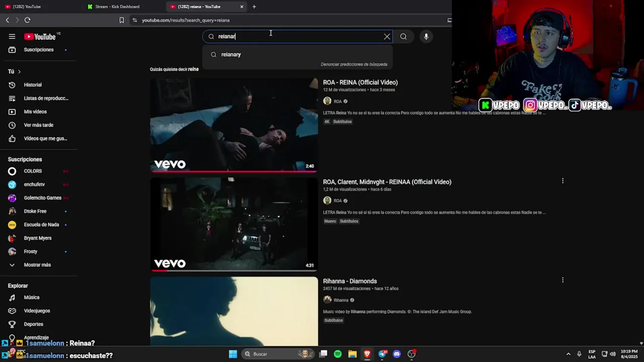
Task: Click the suggested correction 'reina'
Action: pyautogui.click(x=193, y=69)
